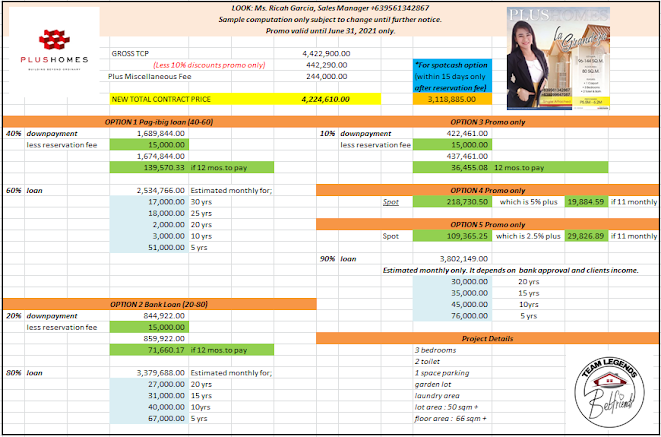The width and height of the screenshot is (661, 437).
Task: Select the orange 3,118,885.00 spot cash cell
Action: pyautogui.click(x=452, y=99)
